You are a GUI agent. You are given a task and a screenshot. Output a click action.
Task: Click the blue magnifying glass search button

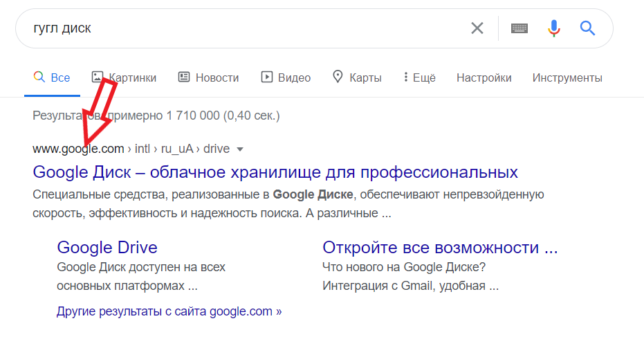[587, 28]
